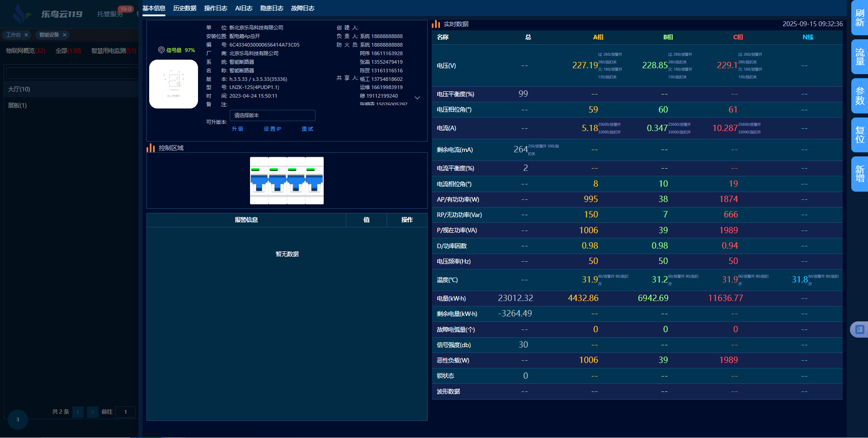Go to next page in device list
The width and height of the screenshot is (868, 438).
[x=92, y=412]
